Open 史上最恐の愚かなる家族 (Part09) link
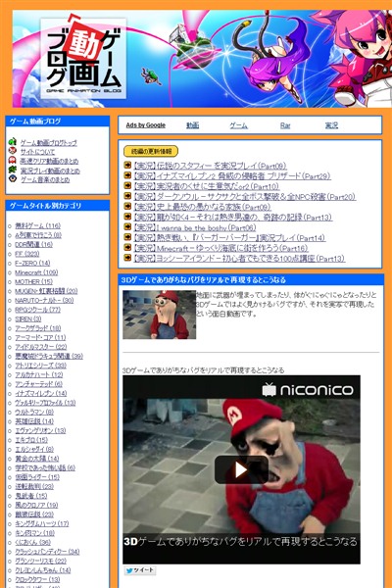Viewport: 392px width, 588px height. pyautogui.click(x=202, y=207)
